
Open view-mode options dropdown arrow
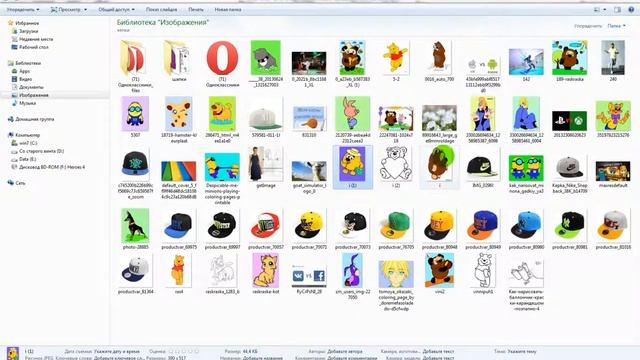pyautogui.click(x=605, y=9)
